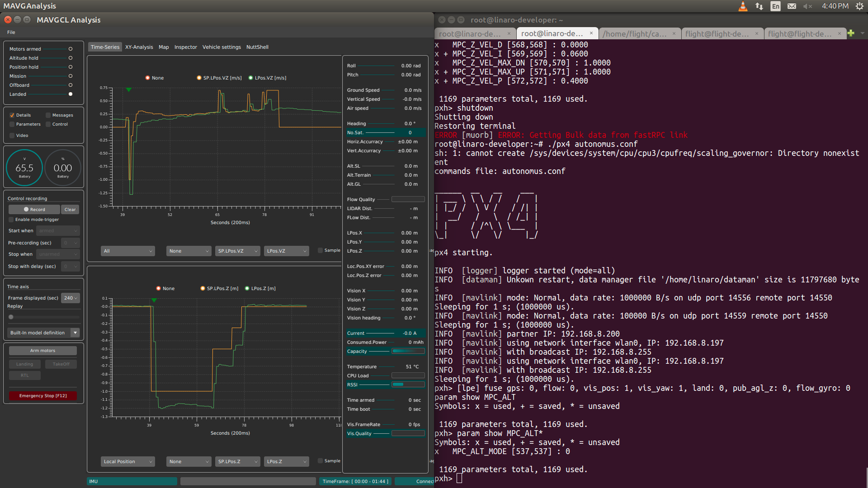Select the SP.LPos.VZ legend radio on upper chart
The image size is (868, 488).
199,78
